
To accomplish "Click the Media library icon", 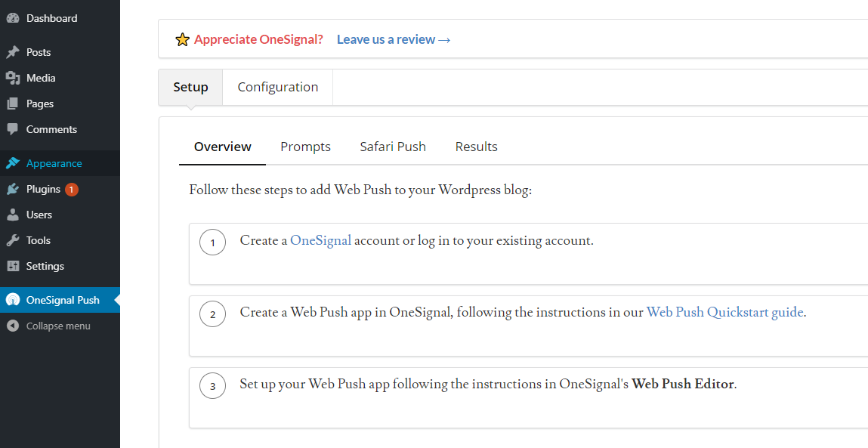I will click(13, 78).
